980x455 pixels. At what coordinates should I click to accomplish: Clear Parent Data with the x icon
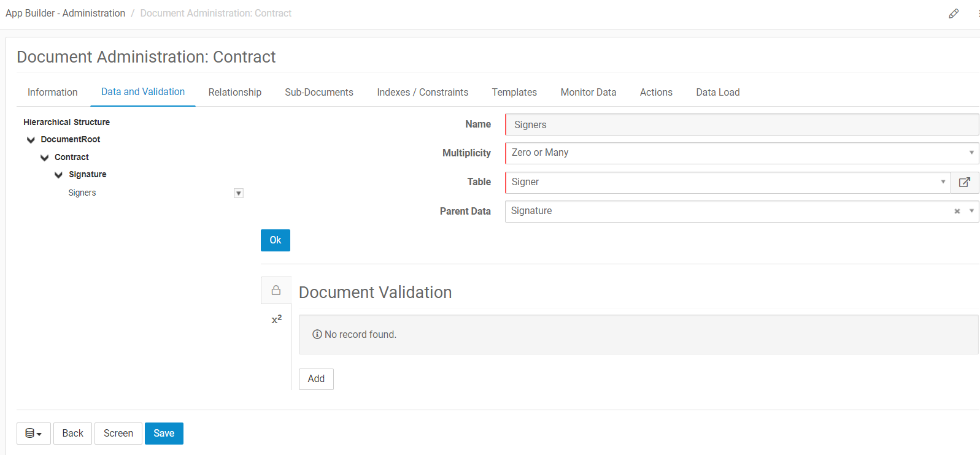pos(957,211)
